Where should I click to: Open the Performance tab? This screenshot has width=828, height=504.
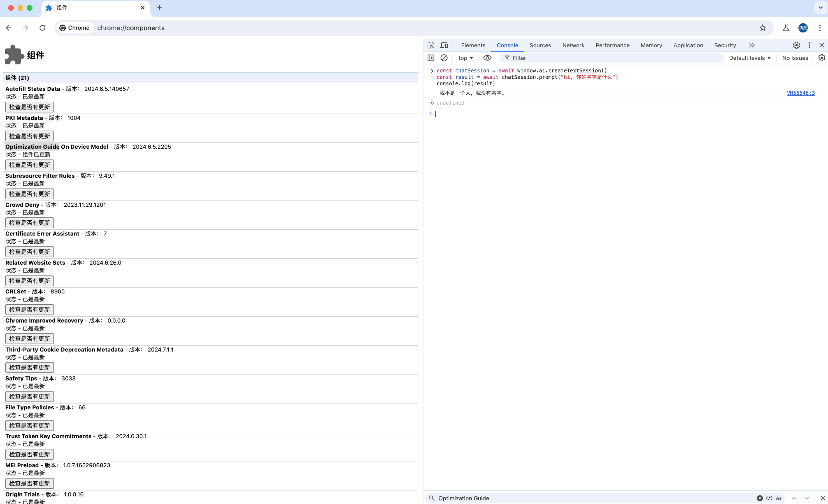(x=612, y=45)
